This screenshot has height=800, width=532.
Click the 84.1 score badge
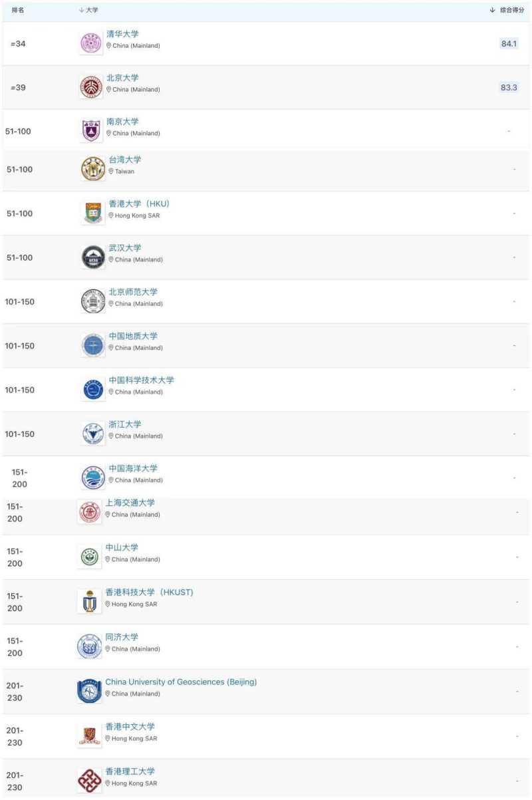click(509, 43)
